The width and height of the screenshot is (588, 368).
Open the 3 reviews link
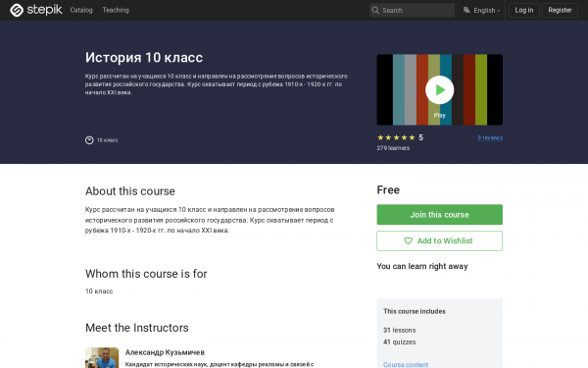tap(490, 137)
